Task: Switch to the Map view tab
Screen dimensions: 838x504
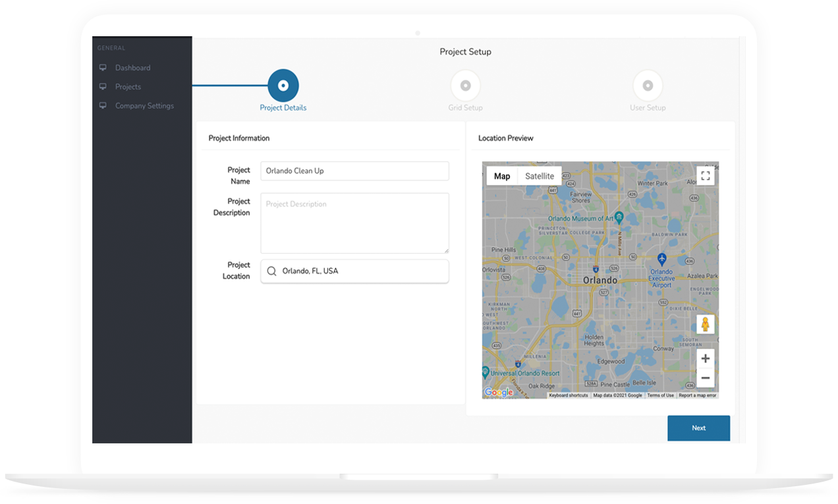Action: (x=502, y=176)
